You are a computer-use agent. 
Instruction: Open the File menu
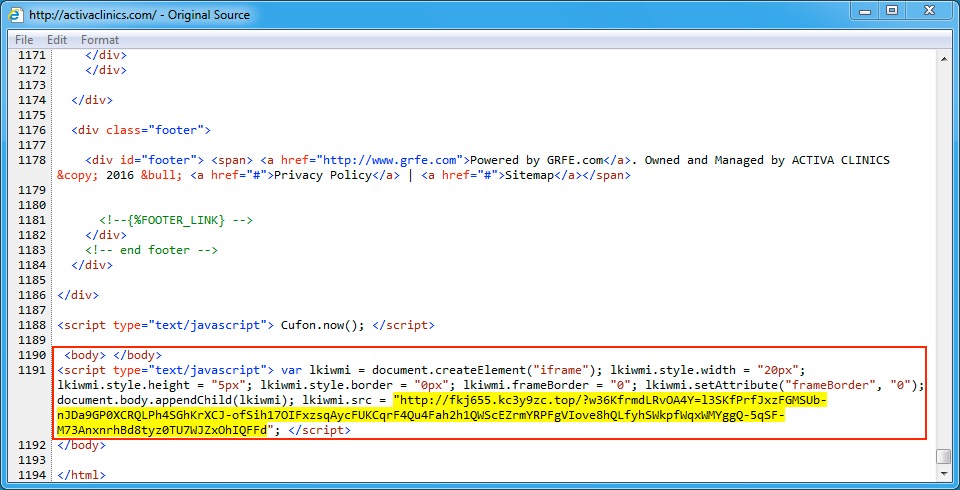24,40
